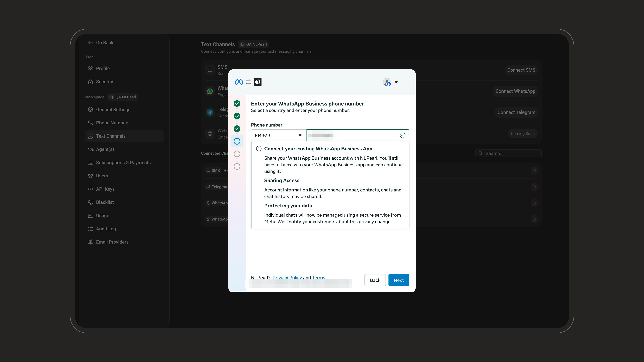Click the phone number input field
644x362 pixels.
click(x=357, y=135)
